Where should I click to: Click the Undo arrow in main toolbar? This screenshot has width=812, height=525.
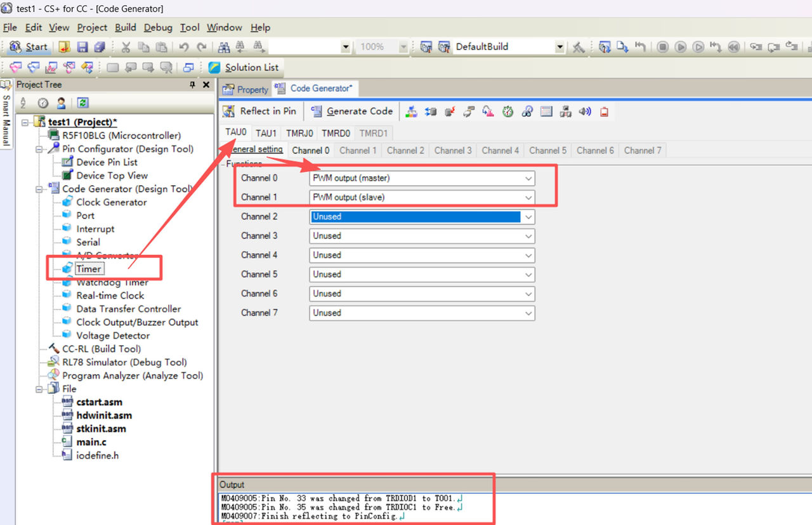point(183,47)
